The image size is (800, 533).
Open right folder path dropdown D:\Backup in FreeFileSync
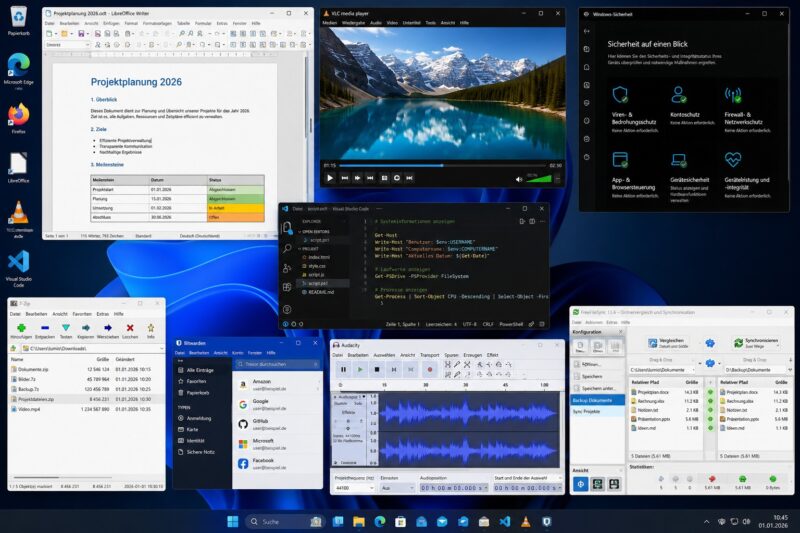point(790,369)
